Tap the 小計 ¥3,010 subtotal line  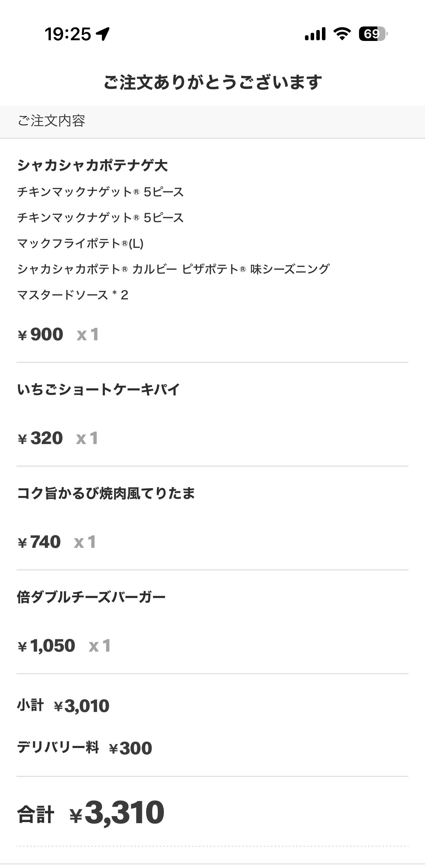(x=64, y=706)
